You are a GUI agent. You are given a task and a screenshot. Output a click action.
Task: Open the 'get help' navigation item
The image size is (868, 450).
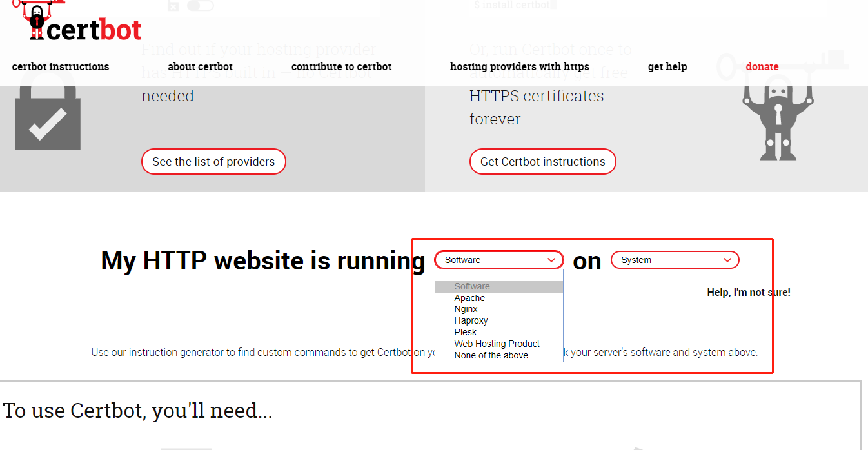pos(667,66)
